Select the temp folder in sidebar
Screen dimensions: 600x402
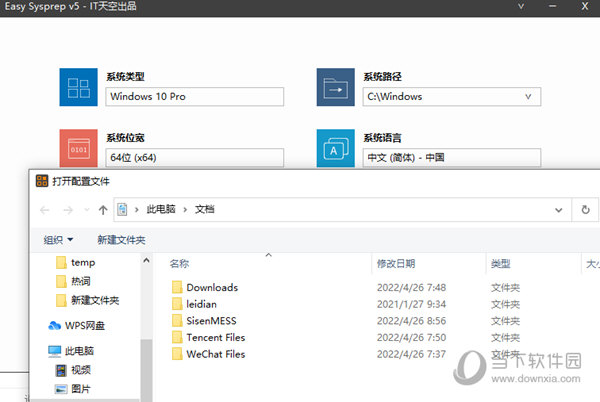click(75, 262)
